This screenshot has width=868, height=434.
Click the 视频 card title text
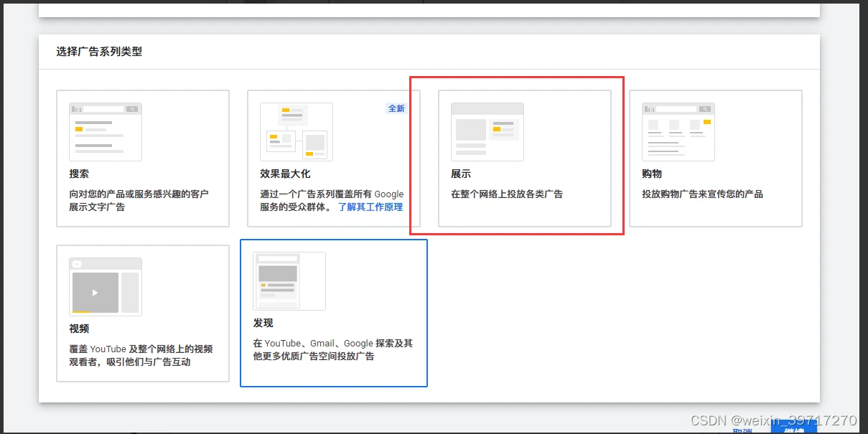[79, 329]
